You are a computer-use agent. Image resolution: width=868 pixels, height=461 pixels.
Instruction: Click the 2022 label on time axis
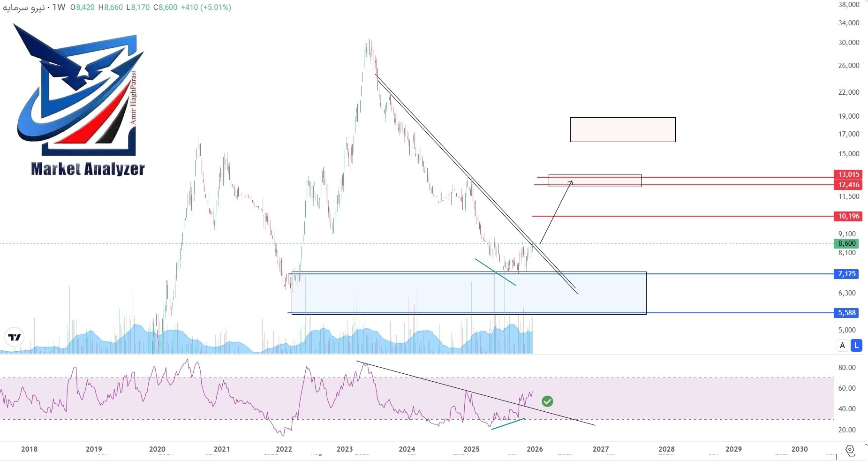click(284, 449)
